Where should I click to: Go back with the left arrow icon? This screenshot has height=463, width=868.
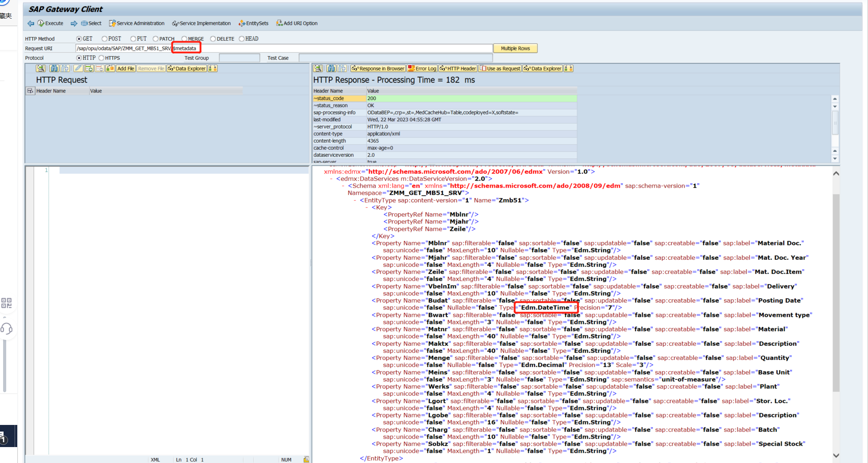[31, 23]
